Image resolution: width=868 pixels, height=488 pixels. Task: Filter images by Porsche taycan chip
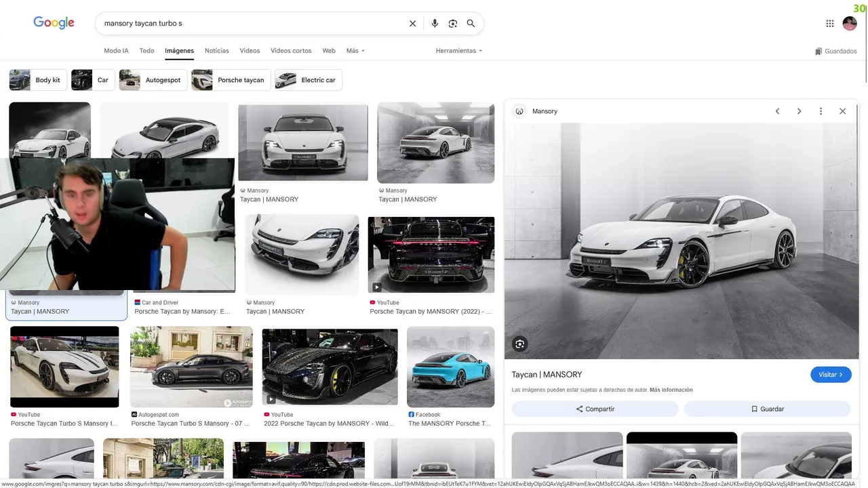click(x=231, y=80)
